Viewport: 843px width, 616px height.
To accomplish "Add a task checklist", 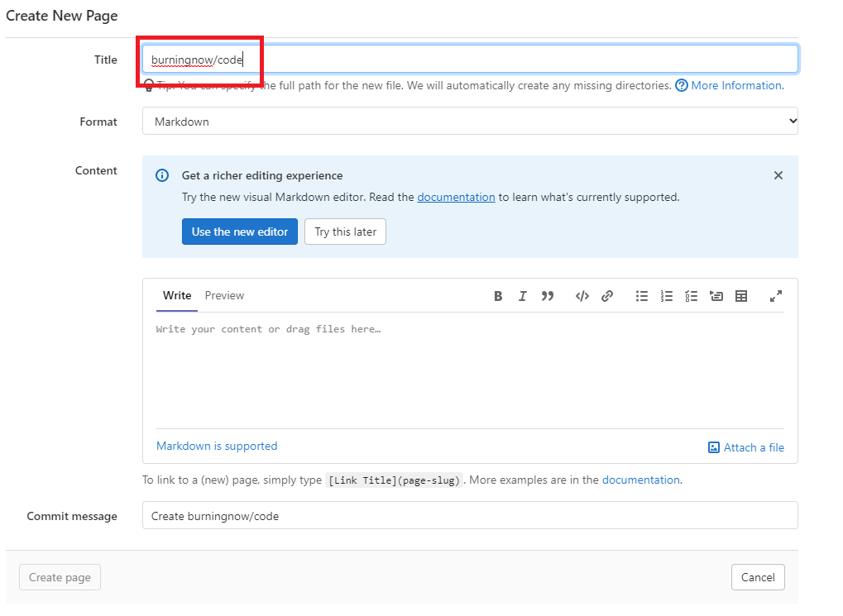I will tap(692, 296).
